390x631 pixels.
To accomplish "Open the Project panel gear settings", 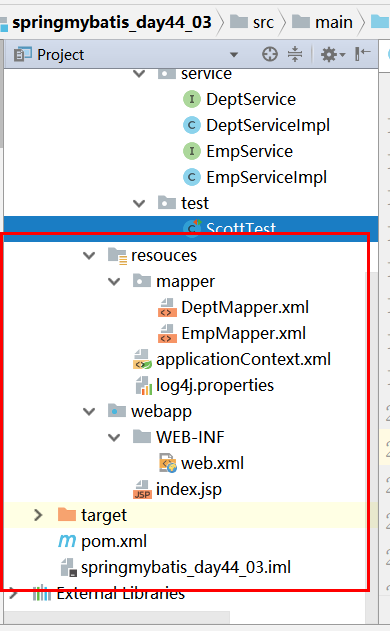I will coord(332,54).
